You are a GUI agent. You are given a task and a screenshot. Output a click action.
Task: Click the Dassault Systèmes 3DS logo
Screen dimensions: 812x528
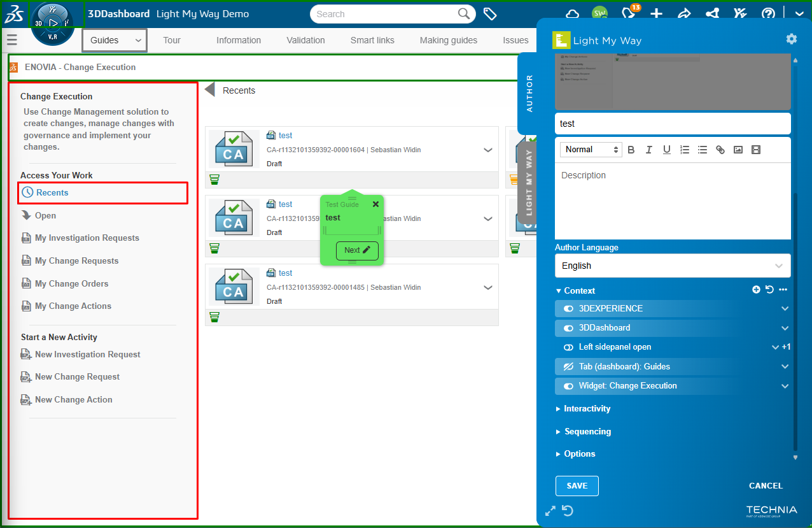tap(15, 15)
